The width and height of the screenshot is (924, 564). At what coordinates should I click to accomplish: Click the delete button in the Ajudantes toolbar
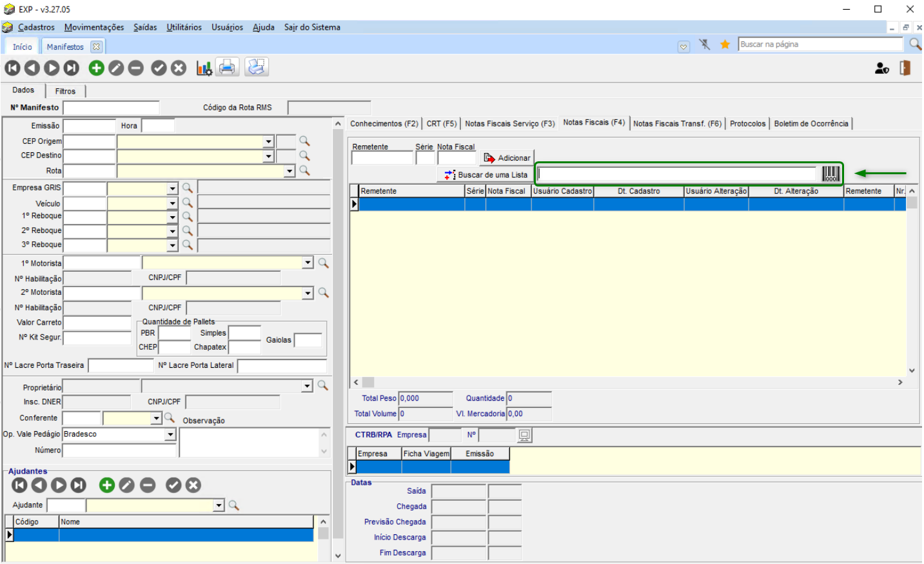(x=148, y=485)
